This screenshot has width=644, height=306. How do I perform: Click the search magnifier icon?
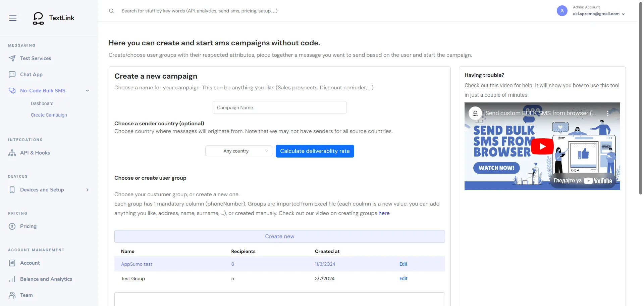pos(111,11)
